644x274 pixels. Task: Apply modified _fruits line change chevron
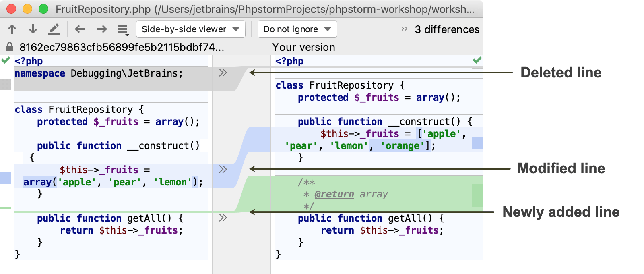click(x=223, y=169)
